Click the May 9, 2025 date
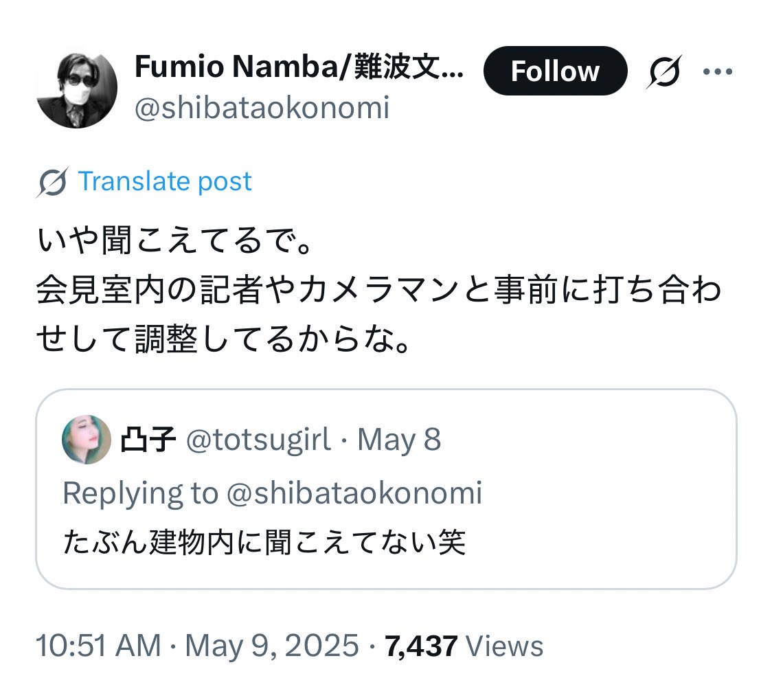Screen dimensions: 772x700 [x=271, y=646]
